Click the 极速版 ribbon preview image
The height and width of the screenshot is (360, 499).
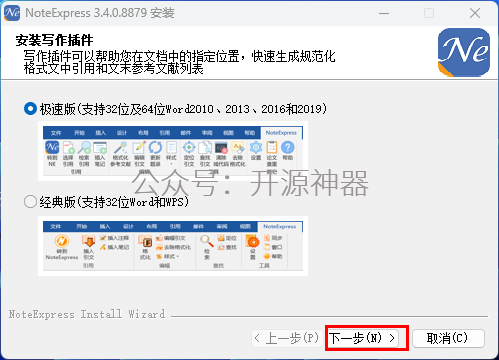pyautogui.click(x=173, y=151)
